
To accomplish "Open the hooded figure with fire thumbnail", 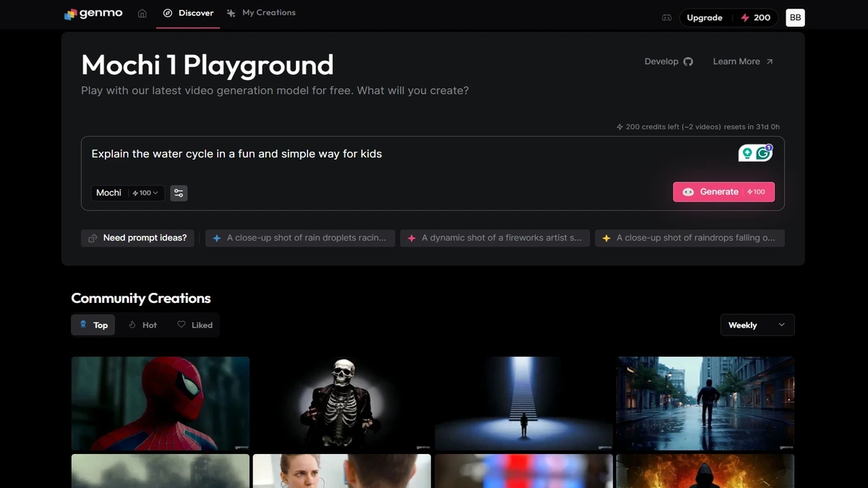I will (x=705, y=471).
